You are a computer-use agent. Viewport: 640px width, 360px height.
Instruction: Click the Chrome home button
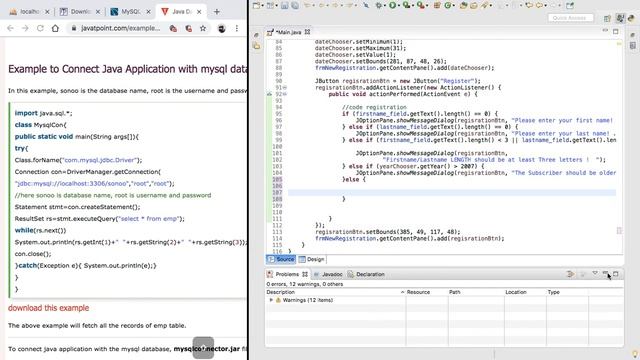click(55, 28)
